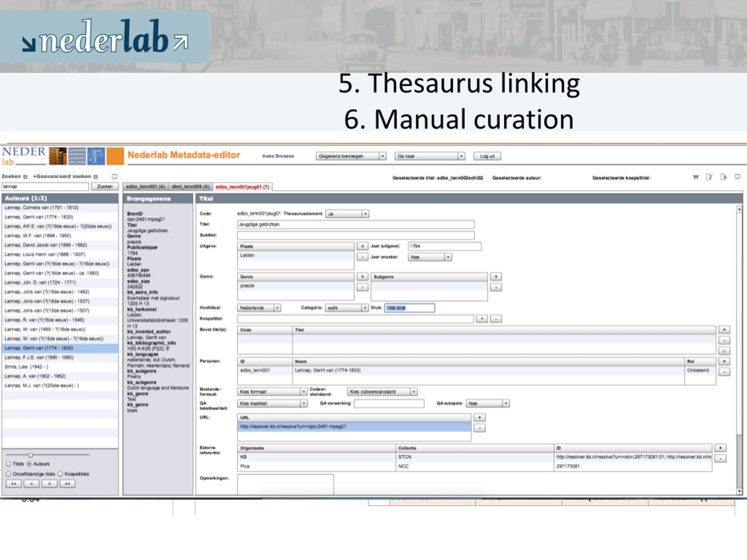The width and height of the screenshot is (747, 560).
Task: Remove the URL with minus button
Action: tap(479, 428)
